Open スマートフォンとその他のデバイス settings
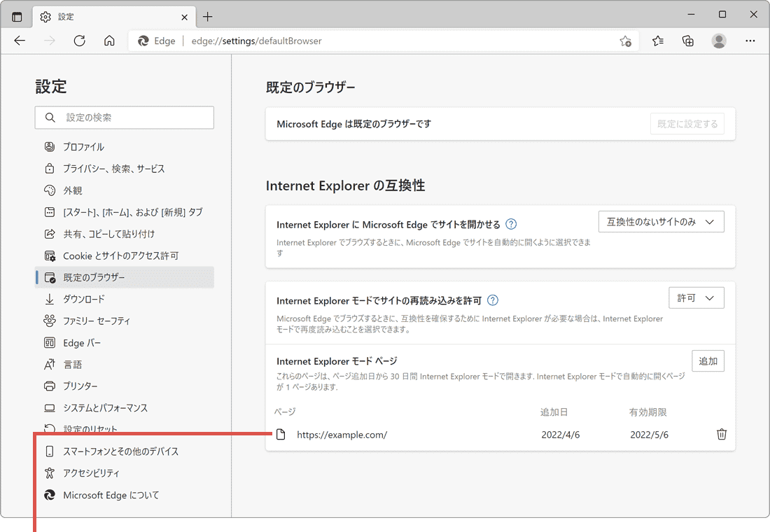Screen dimensions: 770x532 click(125, 451)
